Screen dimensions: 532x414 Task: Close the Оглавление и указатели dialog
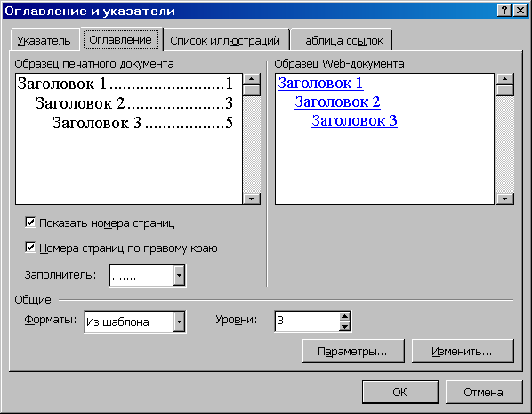(x=520, y=11)
